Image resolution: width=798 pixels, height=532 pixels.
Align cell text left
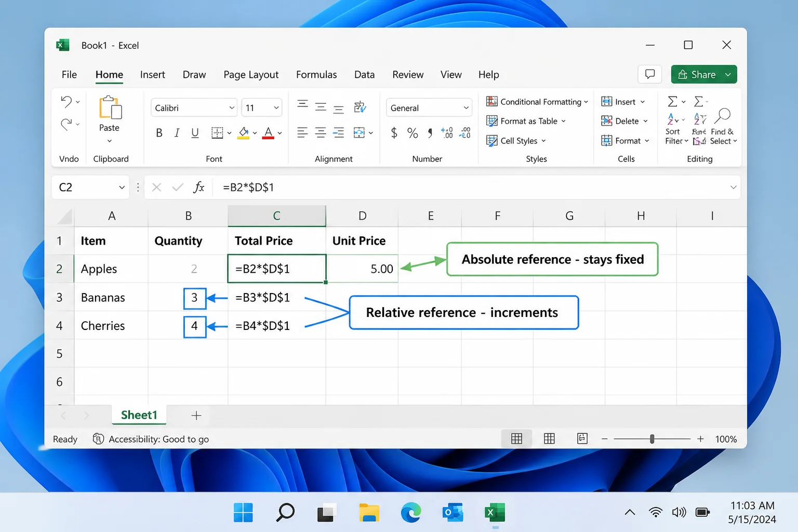tap(302, 132)
